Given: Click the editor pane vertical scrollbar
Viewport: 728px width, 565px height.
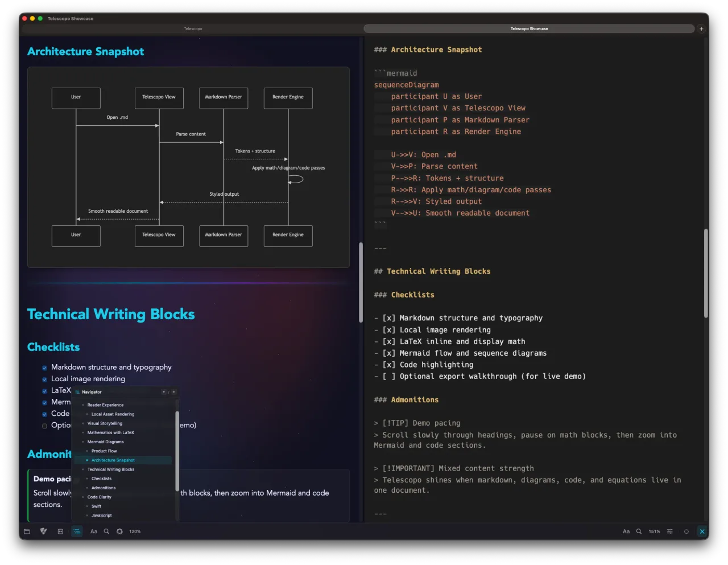Looking at the screenshot, I should click(706, 273).
